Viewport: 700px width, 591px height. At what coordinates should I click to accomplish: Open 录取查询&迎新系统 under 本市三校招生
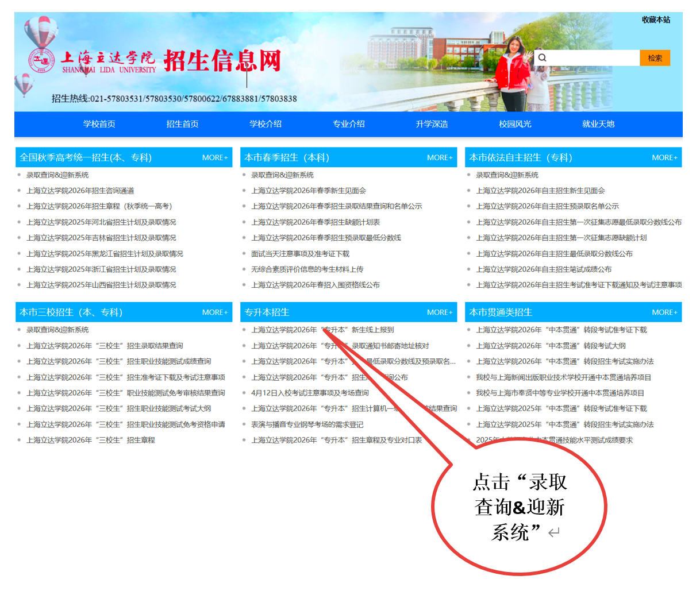point(57,330)
